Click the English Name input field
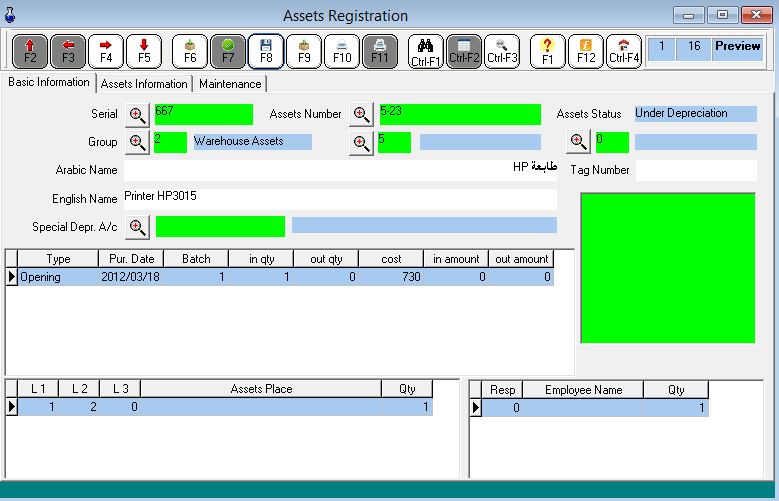779x501 pixels. click(x=340, y=198)
